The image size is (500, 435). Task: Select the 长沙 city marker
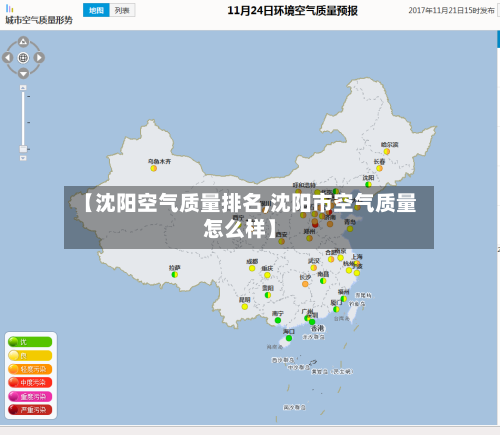pyautogui.click(x=305, y=284)
